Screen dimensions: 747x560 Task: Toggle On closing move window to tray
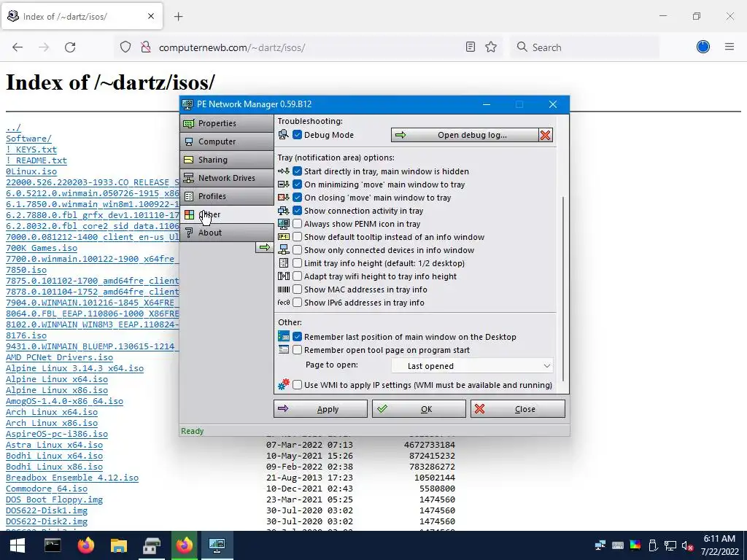pos(298,197)
